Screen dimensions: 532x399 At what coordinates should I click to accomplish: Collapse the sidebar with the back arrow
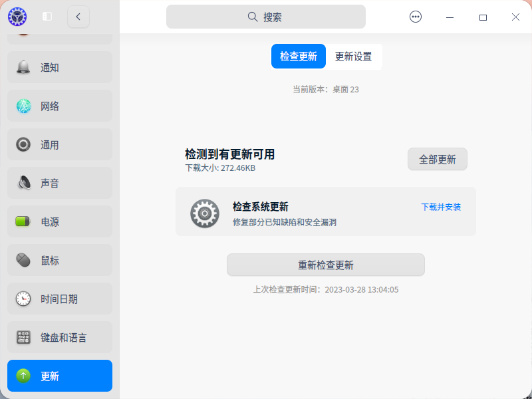click(x=78, y=17)
